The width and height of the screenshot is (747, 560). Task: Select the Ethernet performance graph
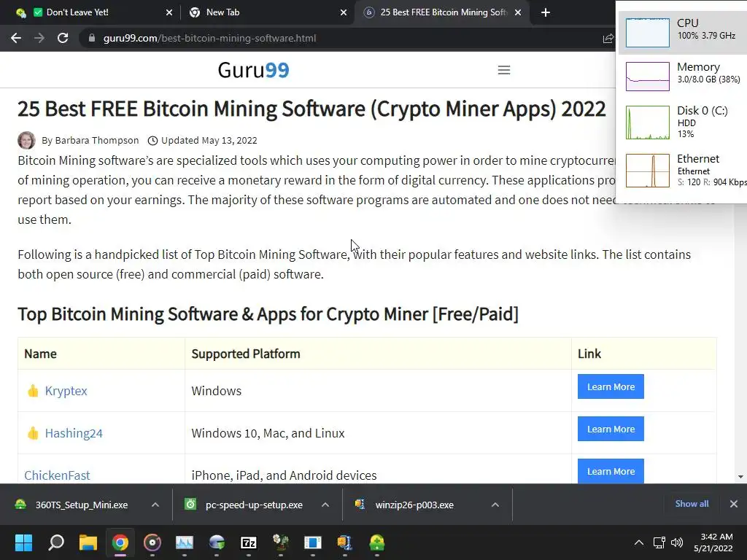point(648,171)
